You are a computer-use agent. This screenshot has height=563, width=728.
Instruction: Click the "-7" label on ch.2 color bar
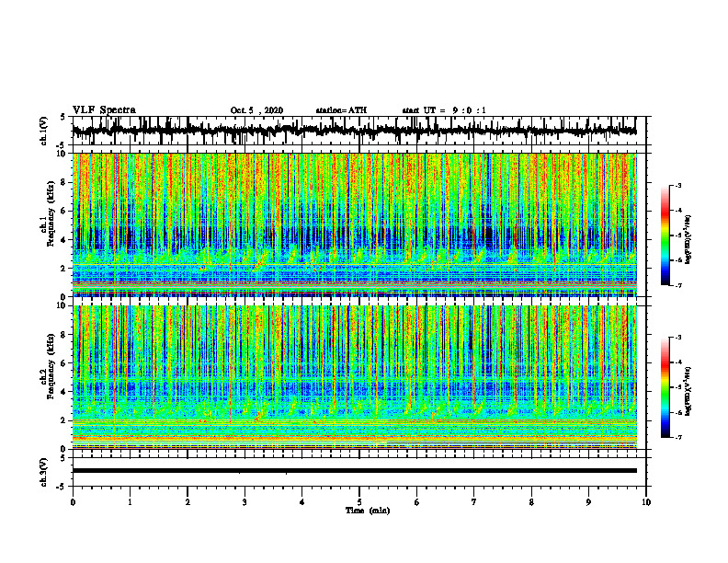678,438
